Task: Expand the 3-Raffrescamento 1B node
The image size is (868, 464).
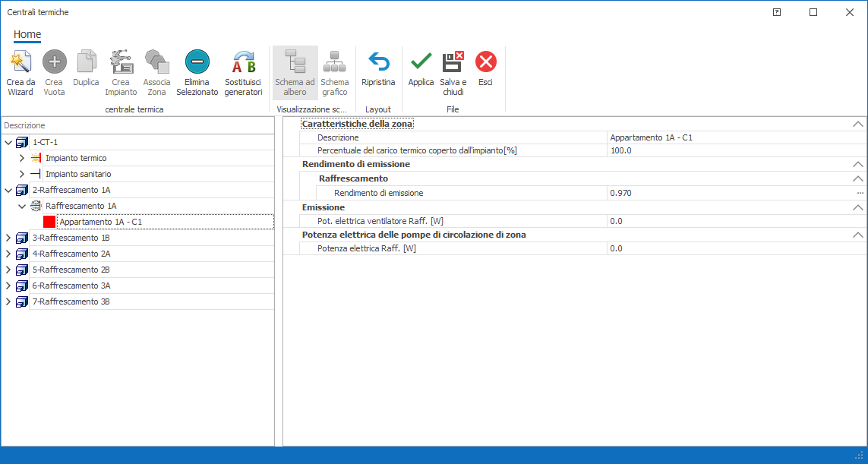Action: pyautogui.click(x=8, y=238)
